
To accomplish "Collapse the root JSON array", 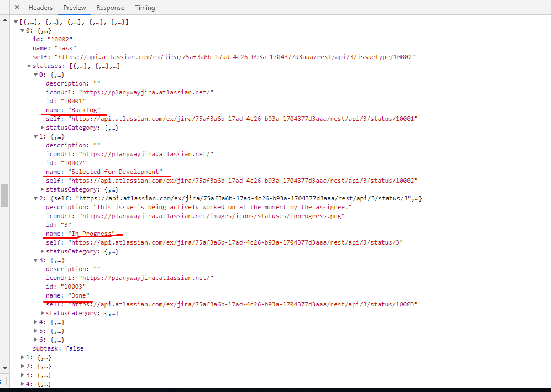I will click(15, 22).
